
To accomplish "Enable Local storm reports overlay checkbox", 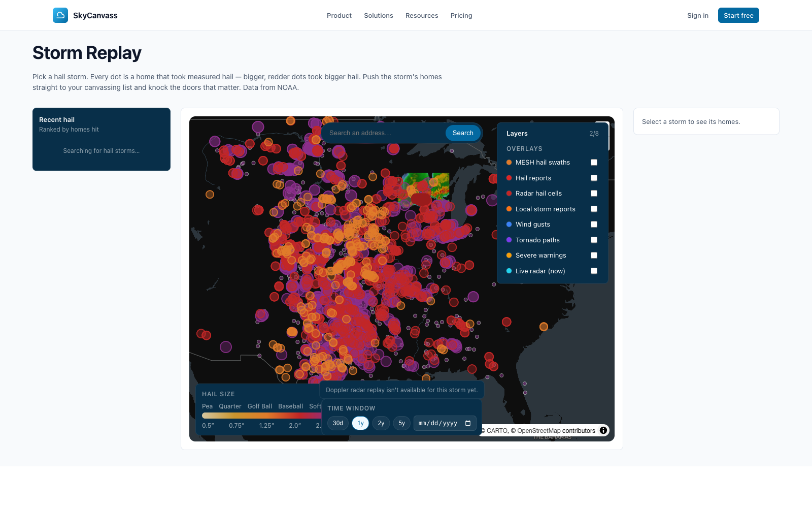I will click(594, 209).
